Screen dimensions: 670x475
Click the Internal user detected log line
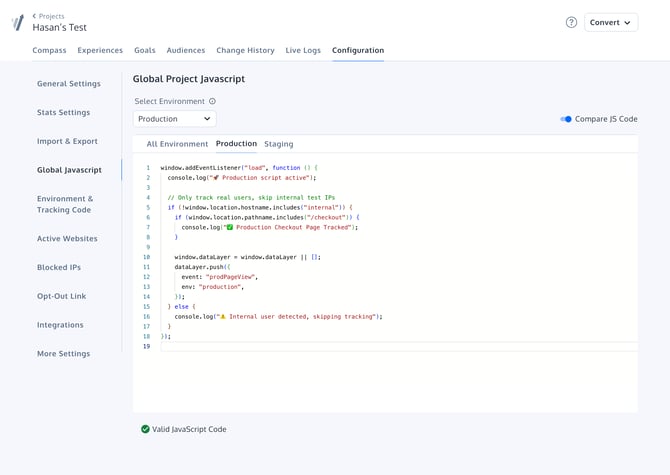point(279,317)
